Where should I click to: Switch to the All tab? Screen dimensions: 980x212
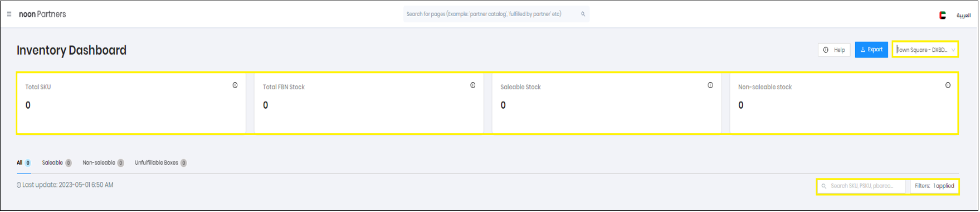point(23,163)
